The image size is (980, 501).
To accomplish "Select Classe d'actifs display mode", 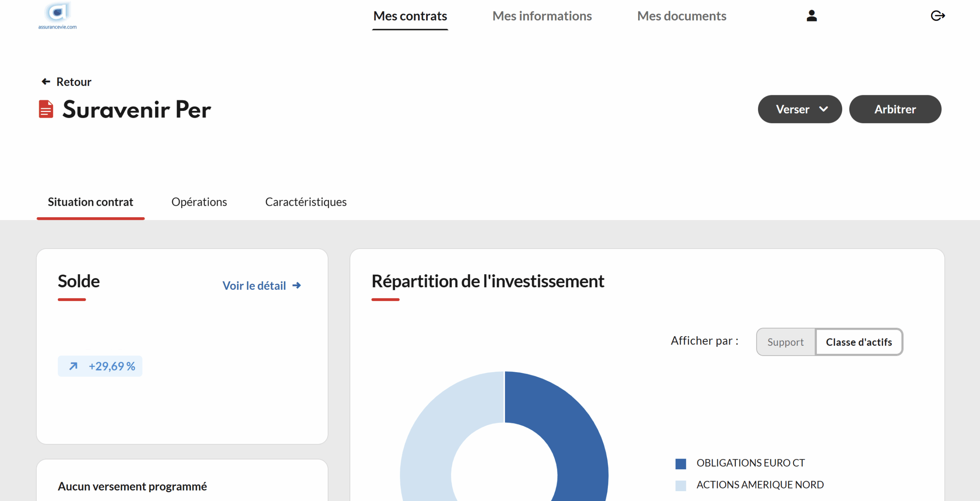I will tap(859, 342).
